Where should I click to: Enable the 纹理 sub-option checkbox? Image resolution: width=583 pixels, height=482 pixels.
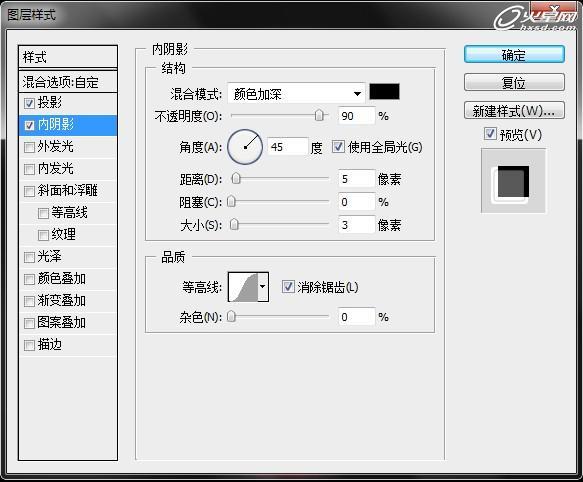tap(43, 235)
